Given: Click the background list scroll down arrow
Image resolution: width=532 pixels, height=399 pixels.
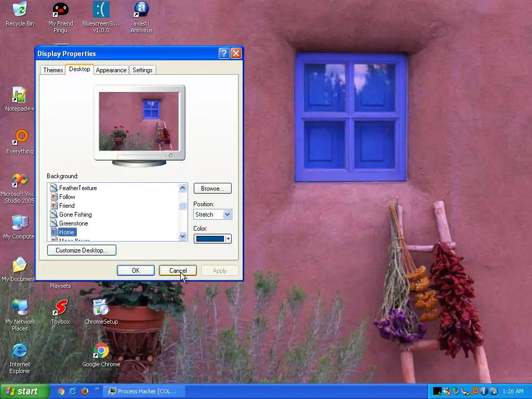Looking at the screenshot, I should tap(182, 236).
